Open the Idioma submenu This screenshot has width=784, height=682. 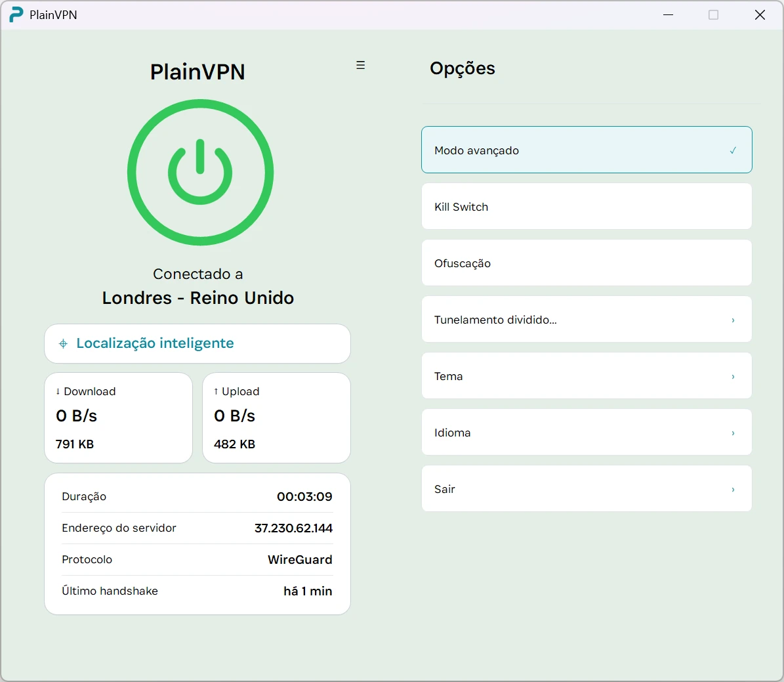(x=587, y=433)
